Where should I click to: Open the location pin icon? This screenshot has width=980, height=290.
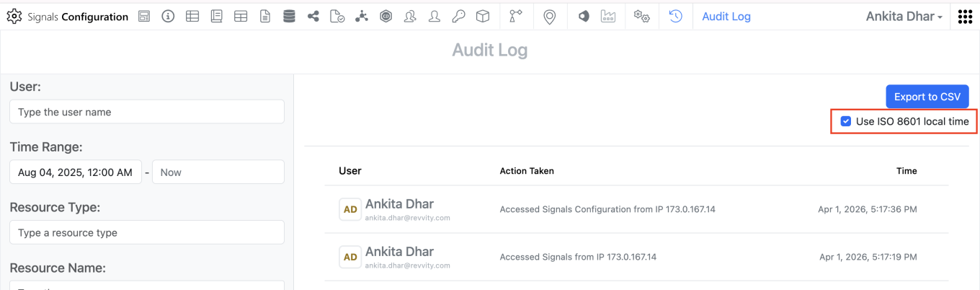pos(549,17)
